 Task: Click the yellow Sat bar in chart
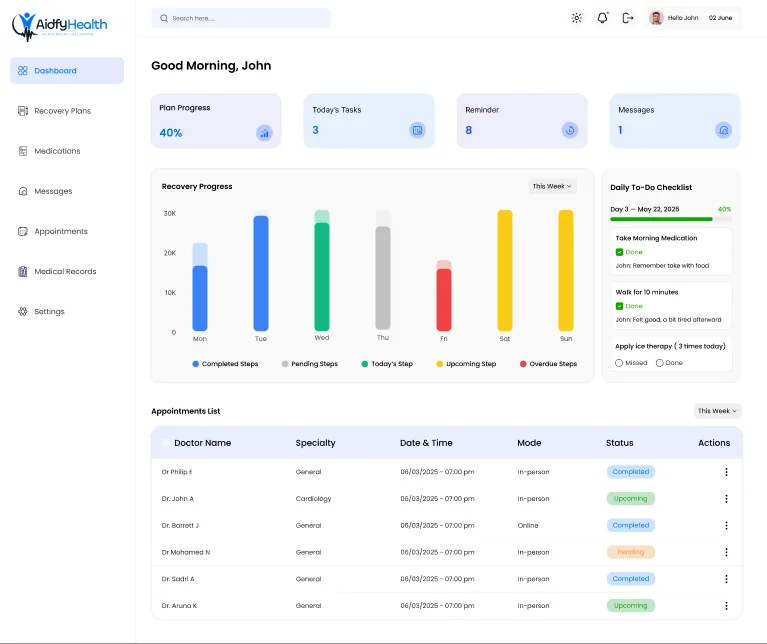click(505, 270)
